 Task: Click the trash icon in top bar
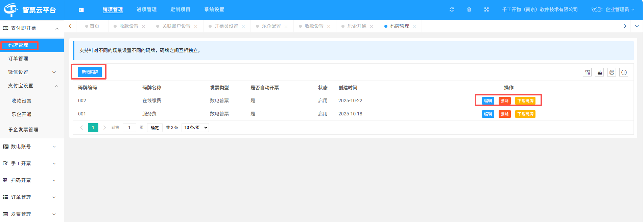[469, 9]
